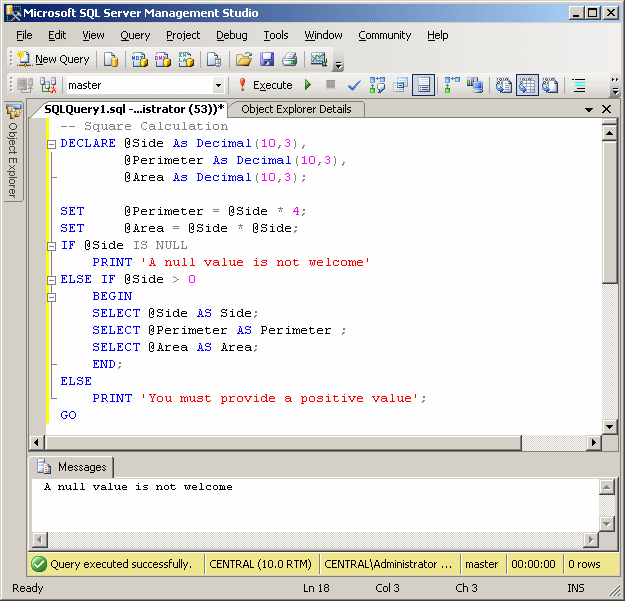The height and width of the screenshot is (601, 625).
Task: Collapse the IF @Side IS NULL block
Action: (51, 246)
